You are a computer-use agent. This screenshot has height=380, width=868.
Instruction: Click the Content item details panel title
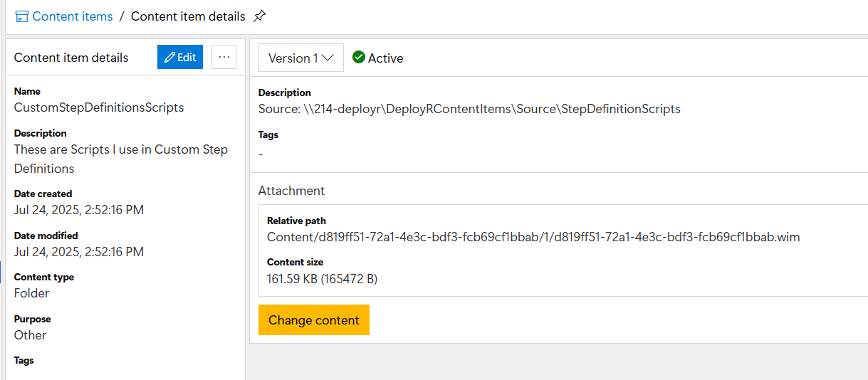pyautogui.click(x=71, y=58)
